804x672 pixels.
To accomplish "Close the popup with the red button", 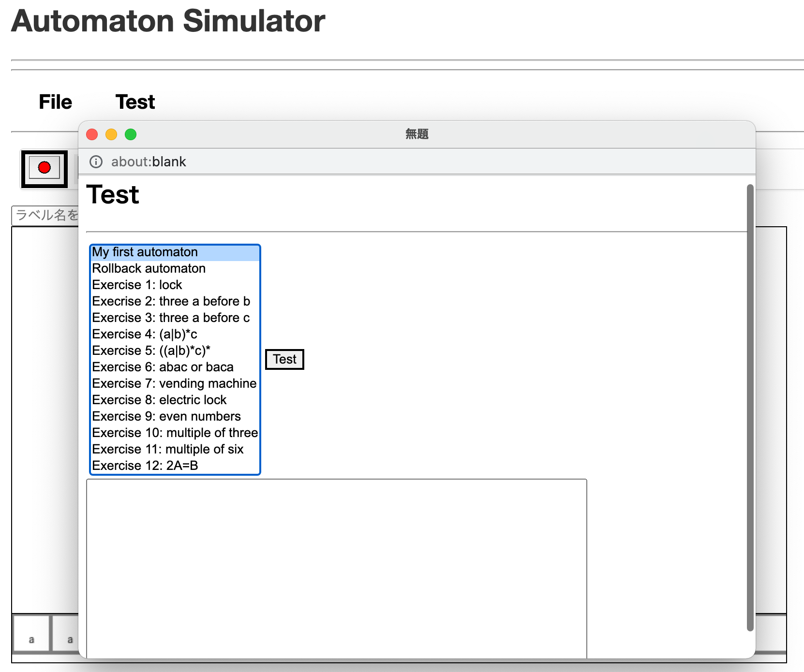I will (92, 134).
